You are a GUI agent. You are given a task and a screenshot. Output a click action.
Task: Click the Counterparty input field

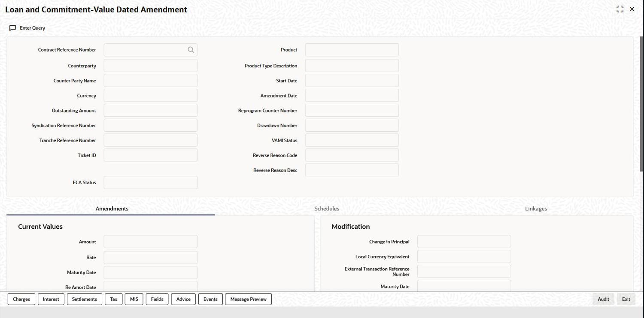click(x=150, y=66)
